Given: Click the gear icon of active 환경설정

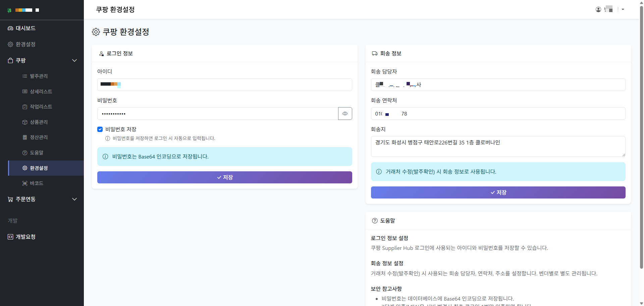Looking at the screenshot, I should [25, 168].
